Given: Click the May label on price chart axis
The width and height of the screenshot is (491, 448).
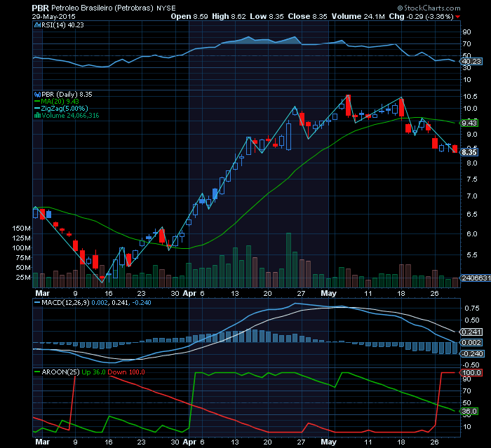Looking at the screenshot, I should 328,293.
